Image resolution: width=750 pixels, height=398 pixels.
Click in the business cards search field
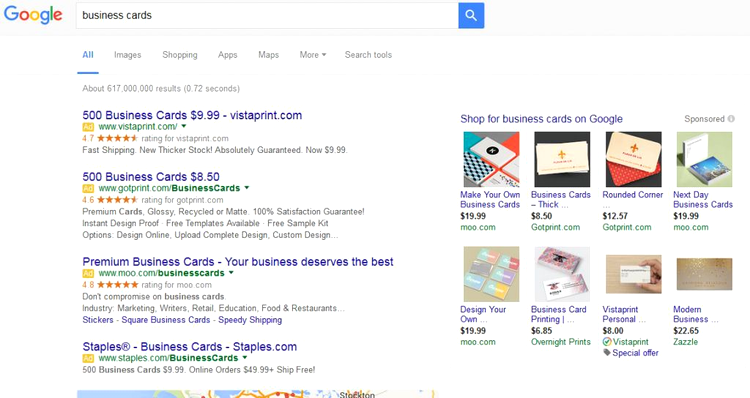267,15
